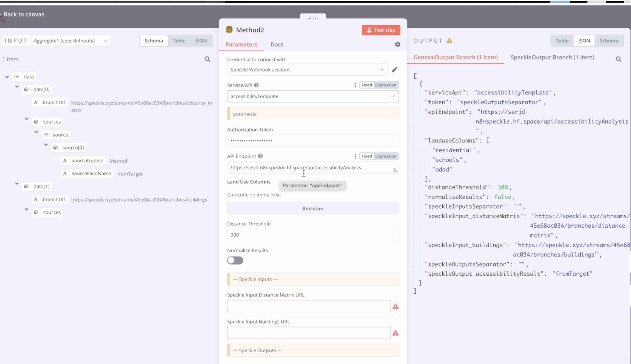631x364 pixels.
Task: Click the pencil icon to edit the credential
Action: [x=394, y=70]
